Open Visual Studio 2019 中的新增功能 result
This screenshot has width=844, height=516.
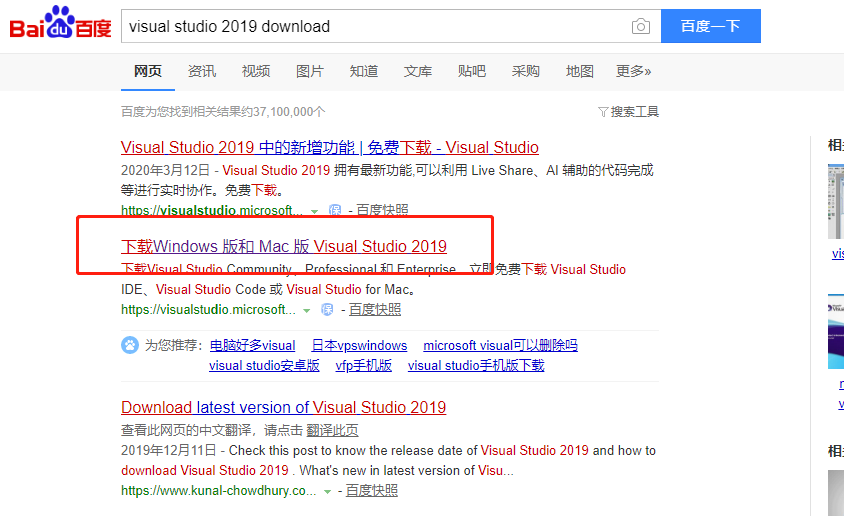tap(329, 147)
